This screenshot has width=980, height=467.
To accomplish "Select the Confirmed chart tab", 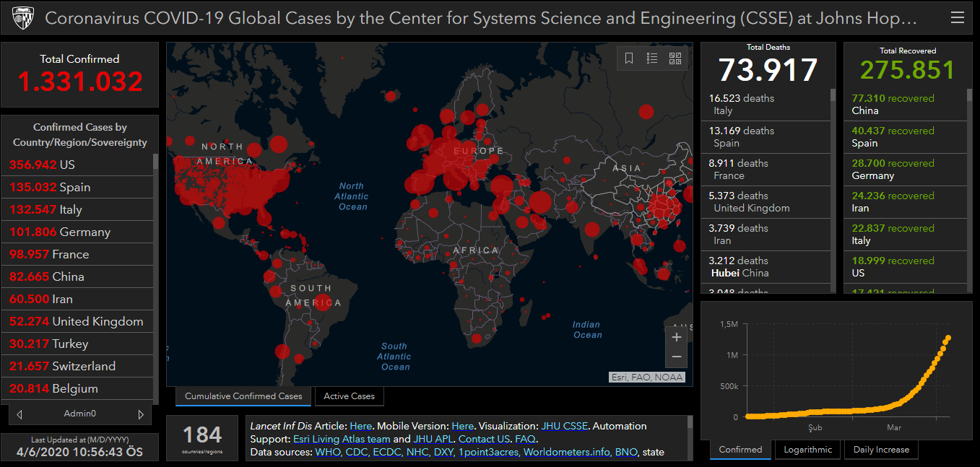I will [x=740, y=450].
